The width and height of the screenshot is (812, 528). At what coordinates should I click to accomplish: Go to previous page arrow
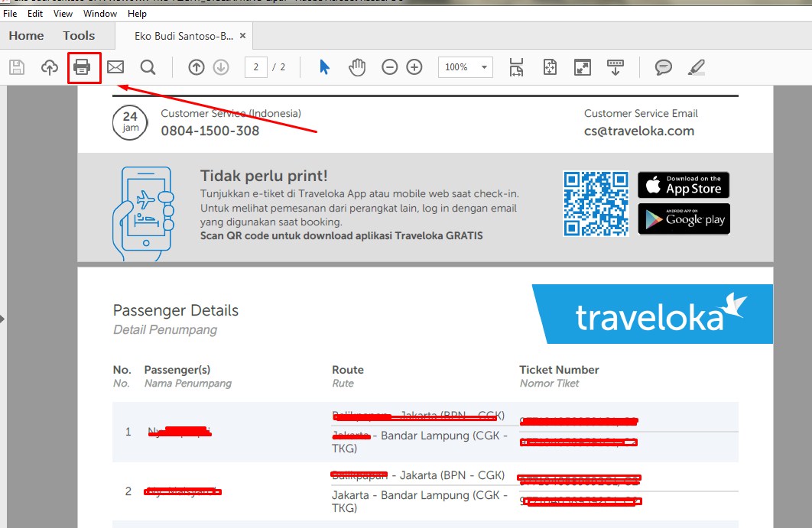pyautogui.click(x=197, y=67)
